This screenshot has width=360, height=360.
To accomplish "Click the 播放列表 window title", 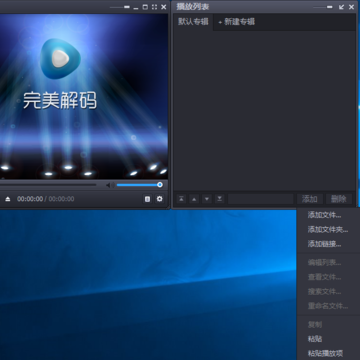I will [x=193, y=7].
